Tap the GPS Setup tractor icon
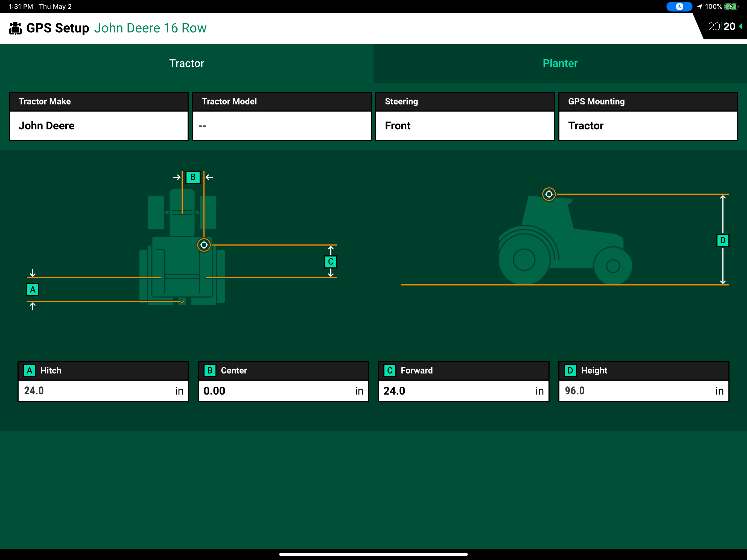This screenshot has width=747, height=560. (x=15, y=28)
